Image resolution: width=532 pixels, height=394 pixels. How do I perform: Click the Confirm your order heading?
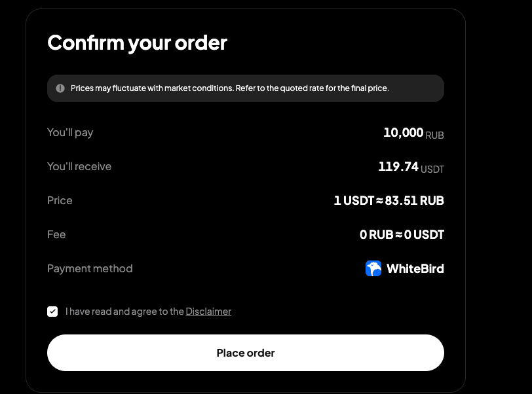coord(137,43)
